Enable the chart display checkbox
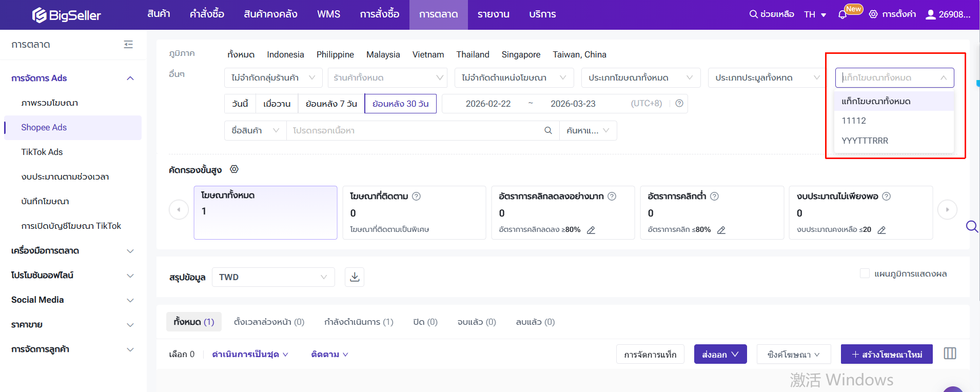 click(x=865, y=273)
